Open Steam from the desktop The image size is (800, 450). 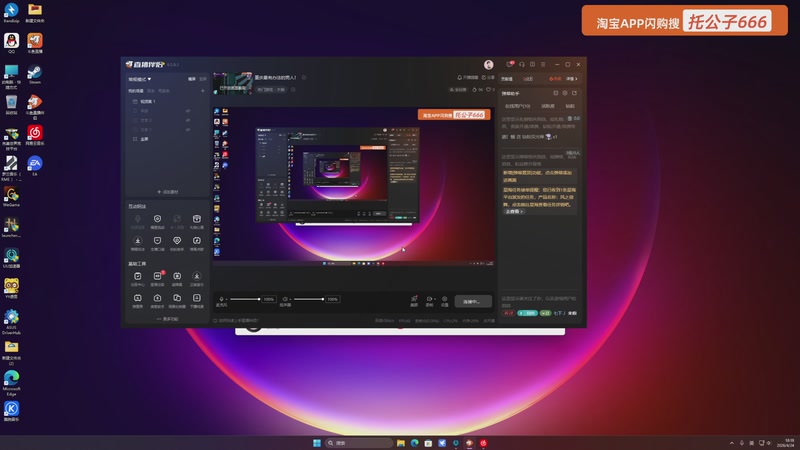pos(35,74)
